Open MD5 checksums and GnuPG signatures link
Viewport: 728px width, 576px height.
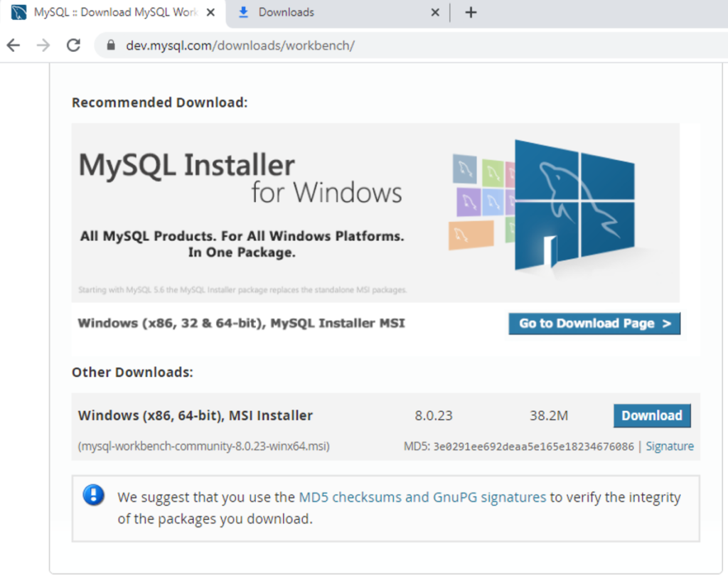tap(422, 498)
